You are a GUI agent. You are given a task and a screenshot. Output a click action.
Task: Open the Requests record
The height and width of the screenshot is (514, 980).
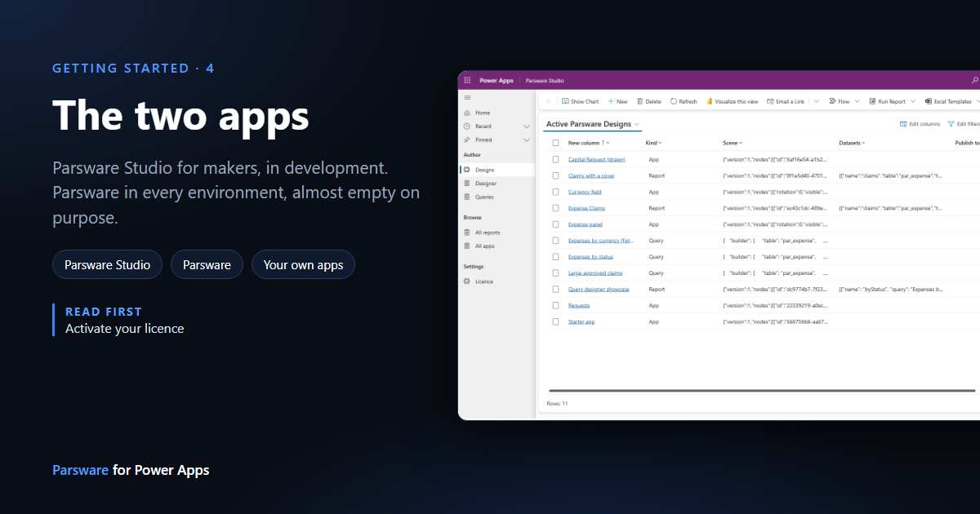click(x=579, y=306)
